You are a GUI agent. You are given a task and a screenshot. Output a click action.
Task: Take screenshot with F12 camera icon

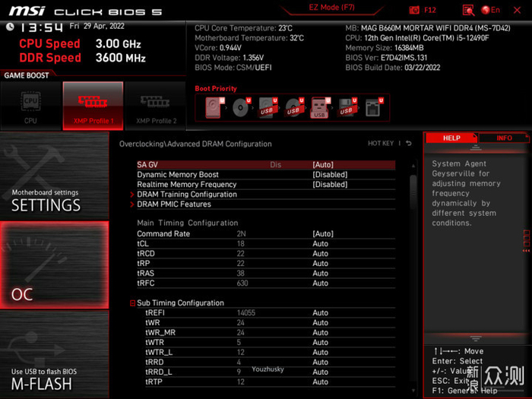tap(415, 10)
